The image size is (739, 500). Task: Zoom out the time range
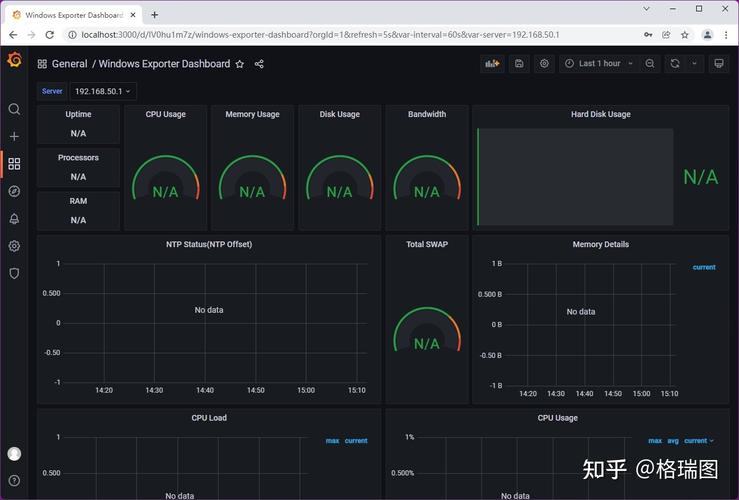650,64
